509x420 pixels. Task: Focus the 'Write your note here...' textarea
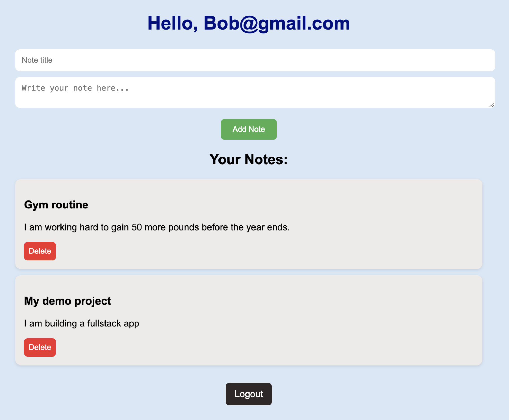click(x=255, y=92)
